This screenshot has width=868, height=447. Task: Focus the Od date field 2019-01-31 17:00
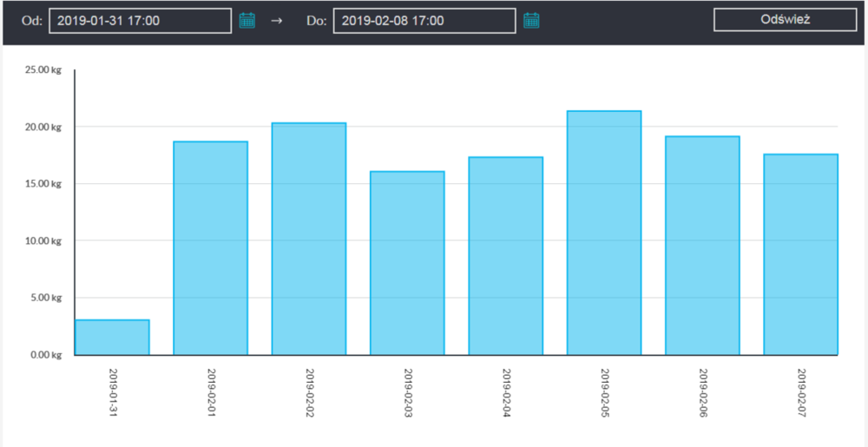point(140,21)
